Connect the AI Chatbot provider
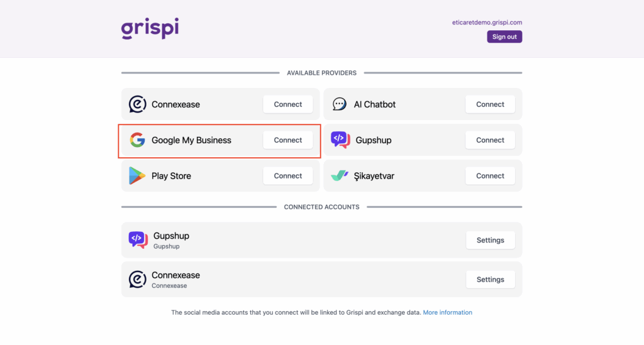Viewport: 644px width, 345px height. [x=490, y=104]
